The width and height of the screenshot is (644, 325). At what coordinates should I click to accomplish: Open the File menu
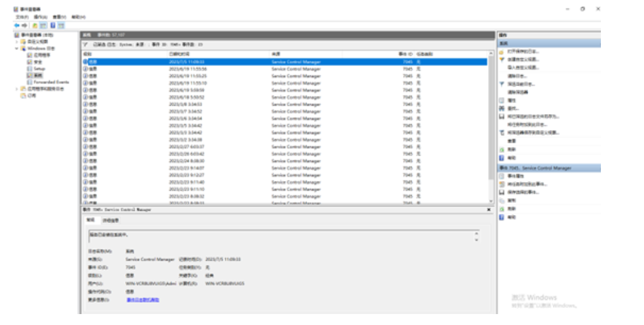click(22, 17)
